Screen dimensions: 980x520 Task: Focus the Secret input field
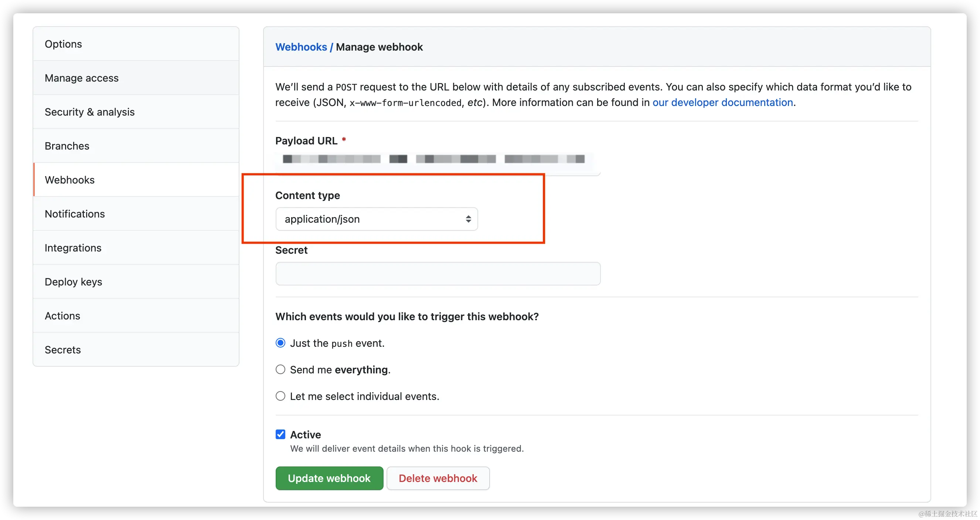[438, 274]
